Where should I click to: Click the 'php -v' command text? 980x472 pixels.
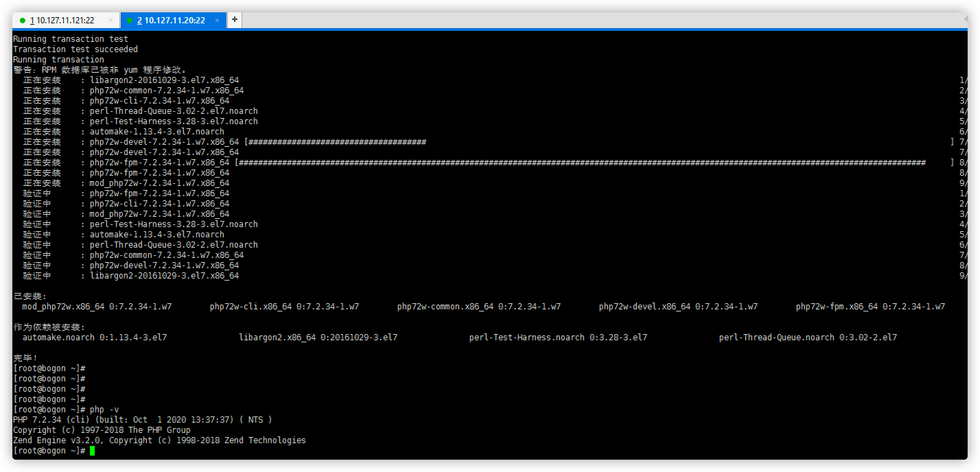(x=104, y=410)
